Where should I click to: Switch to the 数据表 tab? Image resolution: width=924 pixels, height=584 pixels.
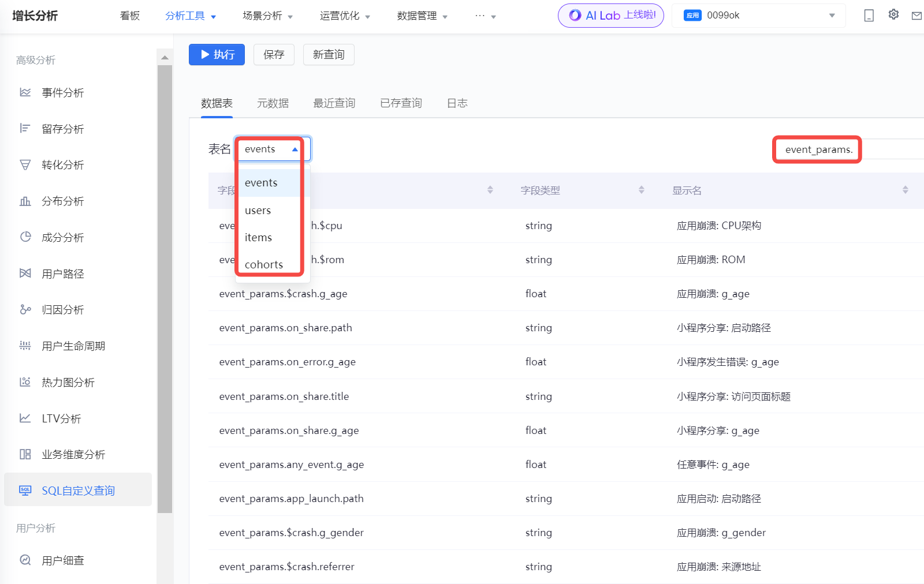(x=217, y=103)
